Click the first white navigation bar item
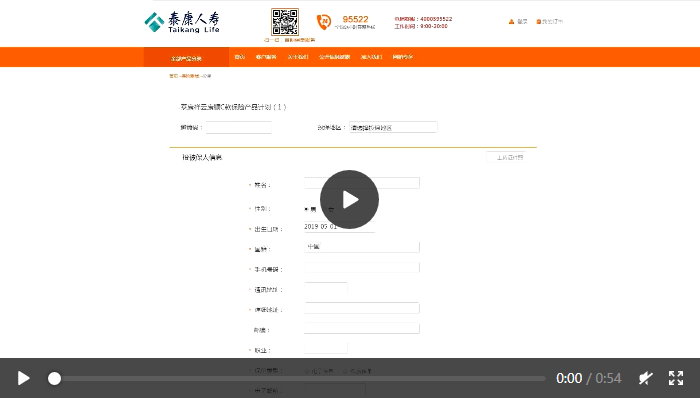 (240, 57)
